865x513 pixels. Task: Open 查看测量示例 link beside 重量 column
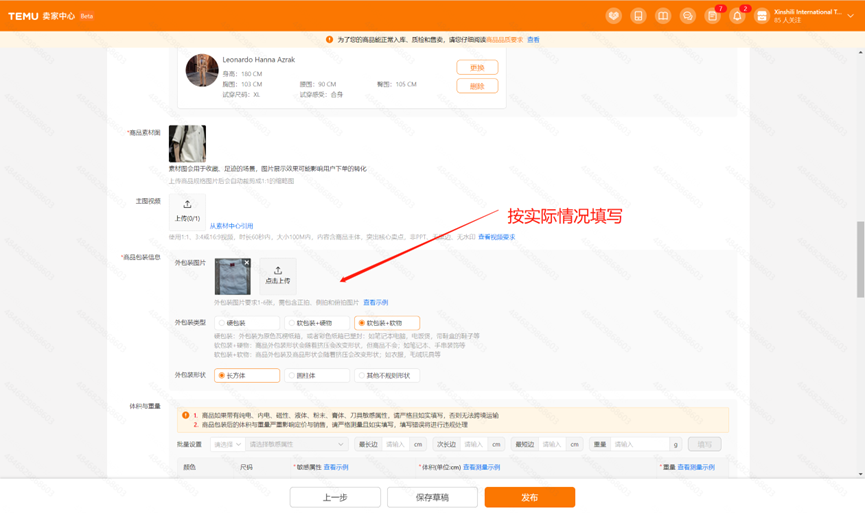696,467
